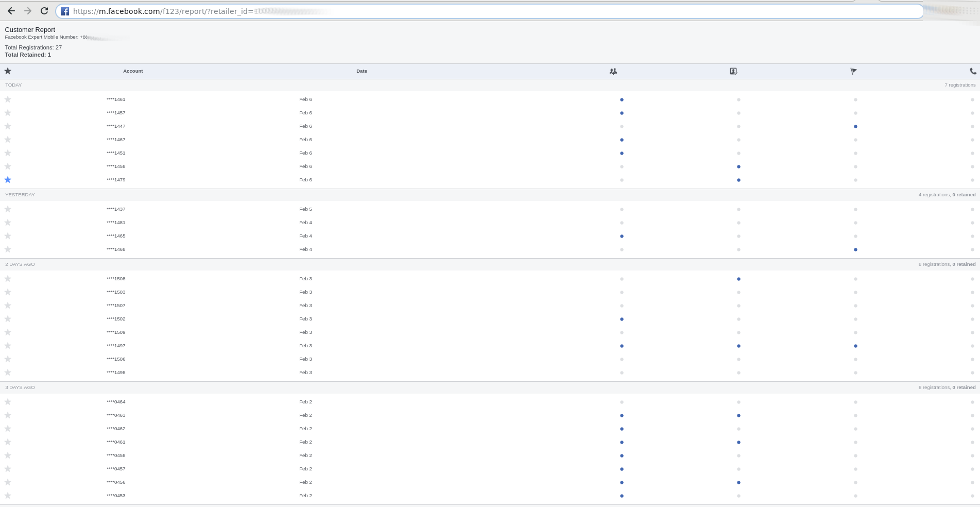Reload the Customer Report page
Viewport: 980px width, 507px height.
pos(44,11)
